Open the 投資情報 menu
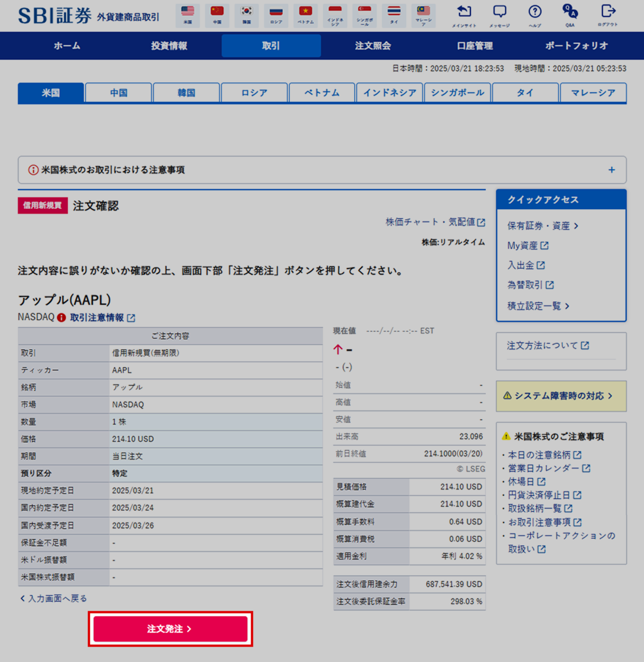The height and width of the screenshot is (662, 644). pyautogui.click(x=169, y=45)
